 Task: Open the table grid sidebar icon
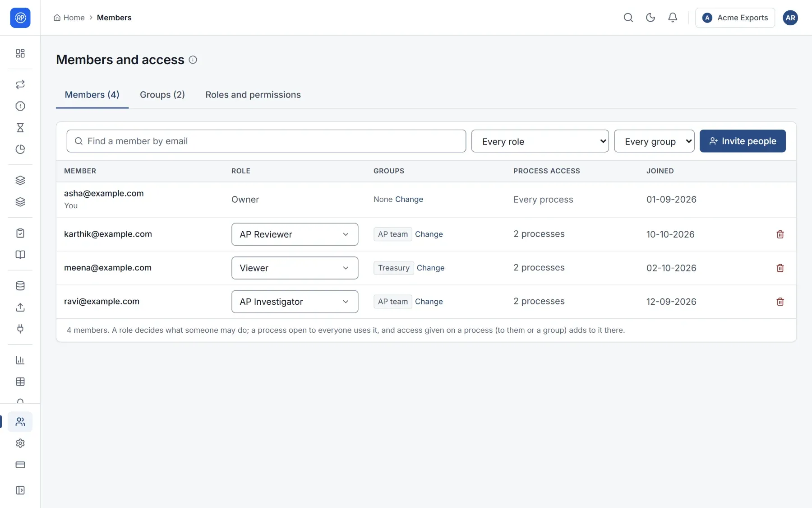20,382
